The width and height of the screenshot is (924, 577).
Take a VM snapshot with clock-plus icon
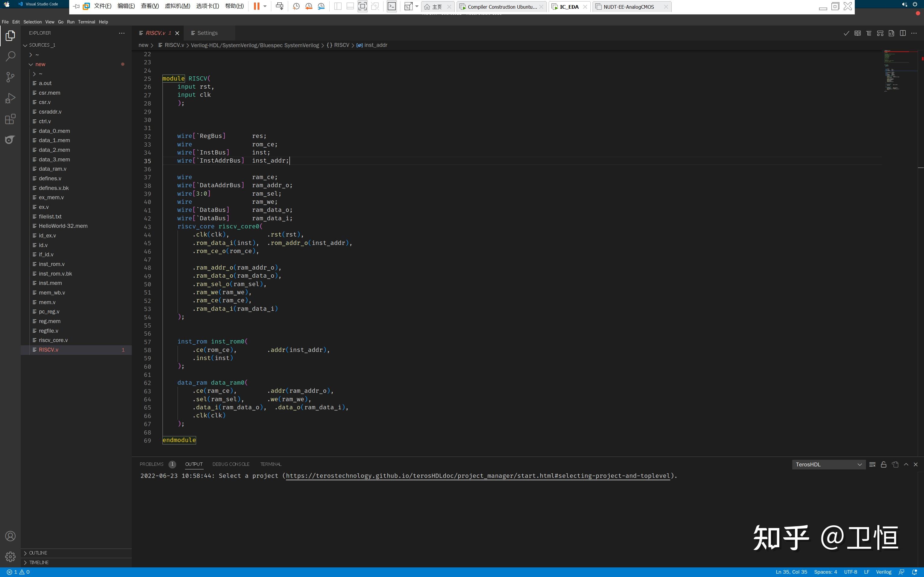(x=296, y=6)
